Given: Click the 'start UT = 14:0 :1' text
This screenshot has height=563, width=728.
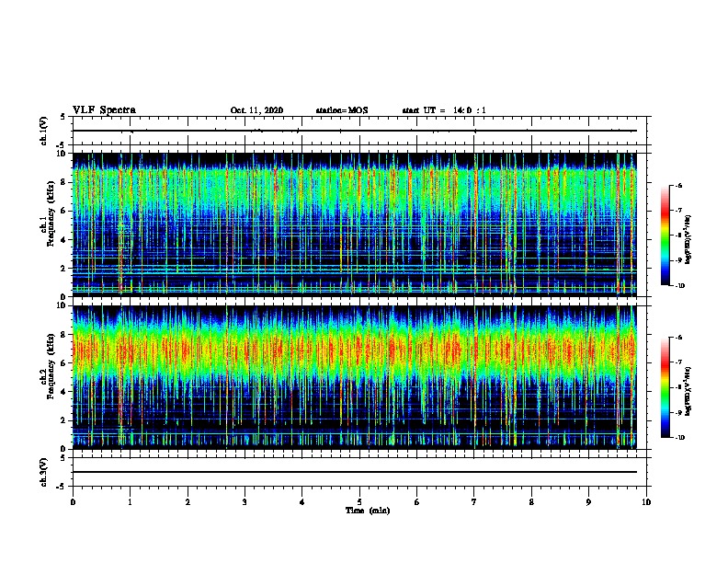Looking at the screenshot, I should (x=444, y=110).
